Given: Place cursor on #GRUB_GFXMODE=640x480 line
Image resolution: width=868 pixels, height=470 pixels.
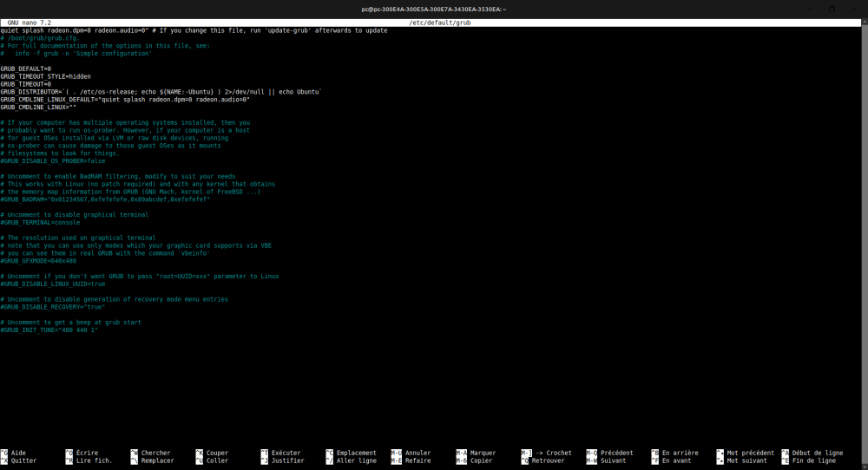Looking at the screenshot, I should tap(45, 260).
